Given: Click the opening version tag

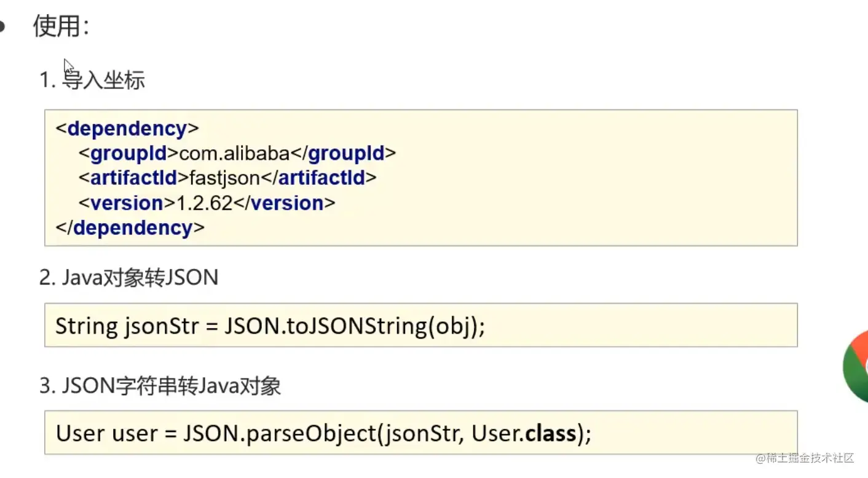Looking at the screenshot, I should point(127,203).
